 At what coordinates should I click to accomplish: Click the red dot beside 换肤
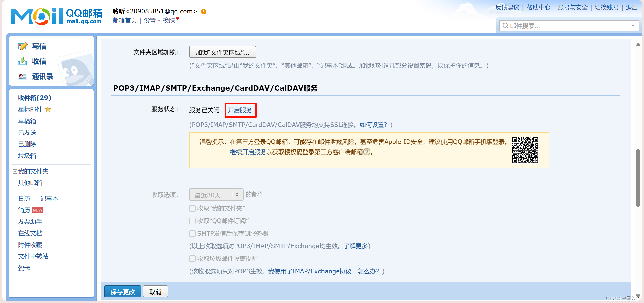(178, 18)
